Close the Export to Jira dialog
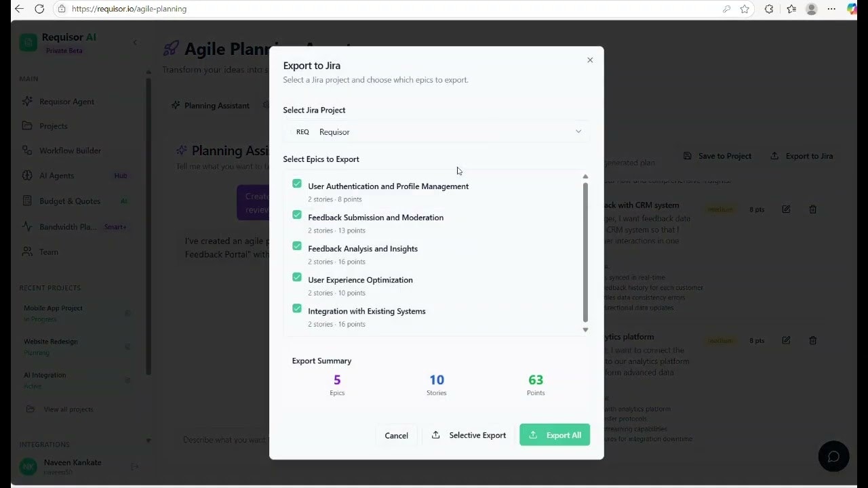Viewport: 868px width, 488px height. click(590, 60)
